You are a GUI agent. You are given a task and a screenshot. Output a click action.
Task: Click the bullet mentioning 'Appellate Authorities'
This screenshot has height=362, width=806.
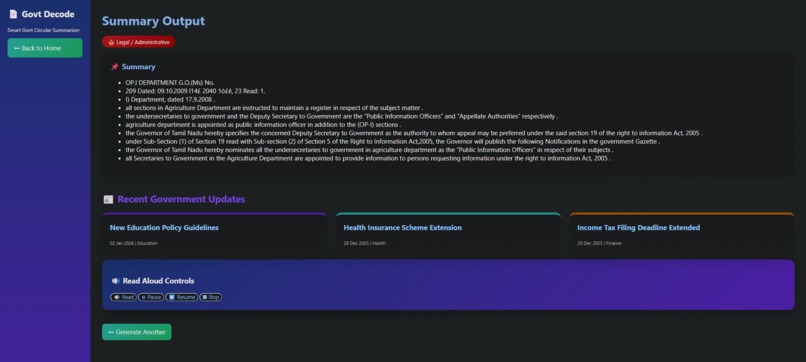point(341,116)
